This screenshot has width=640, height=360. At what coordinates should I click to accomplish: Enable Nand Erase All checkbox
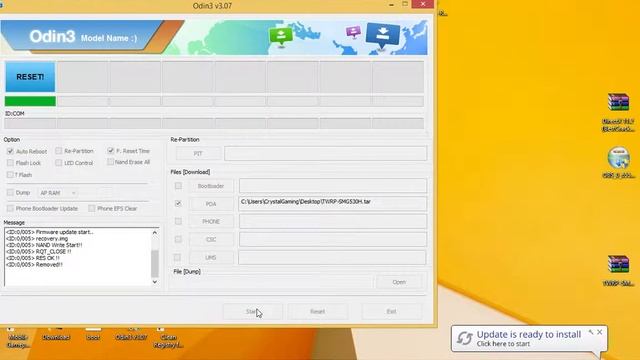tap(110, 162)
